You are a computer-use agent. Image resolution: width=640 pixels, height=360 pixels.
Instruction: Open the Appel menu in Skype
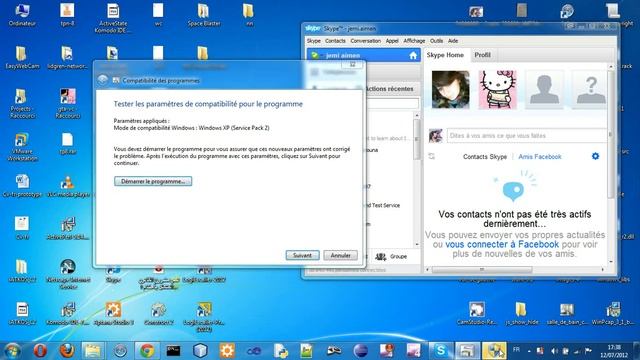pyautogui.click(x=392, y=41)
